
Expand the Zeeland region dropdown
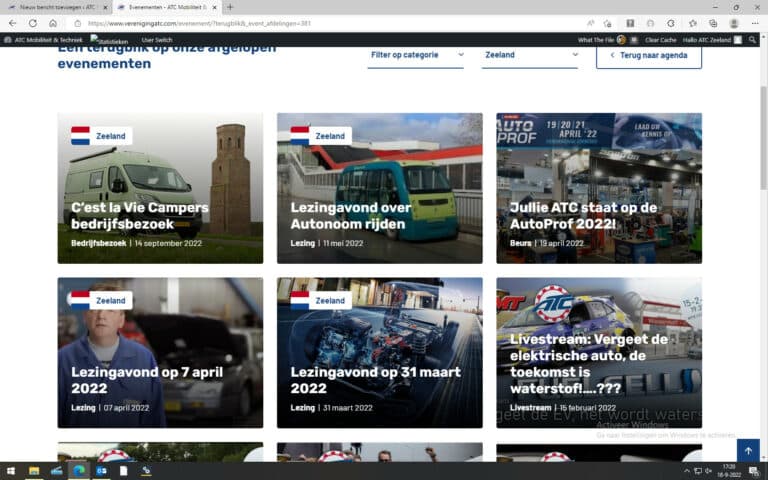point(530,55)
